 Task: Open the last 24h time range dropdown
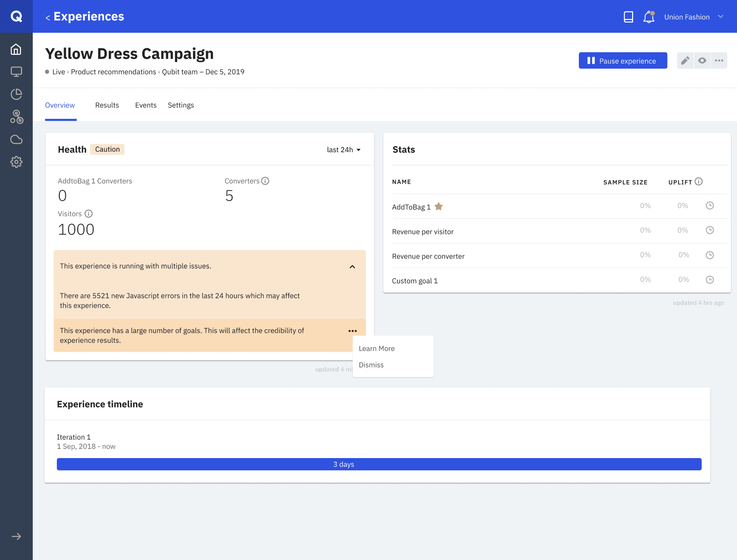click(x=343, y=150)
